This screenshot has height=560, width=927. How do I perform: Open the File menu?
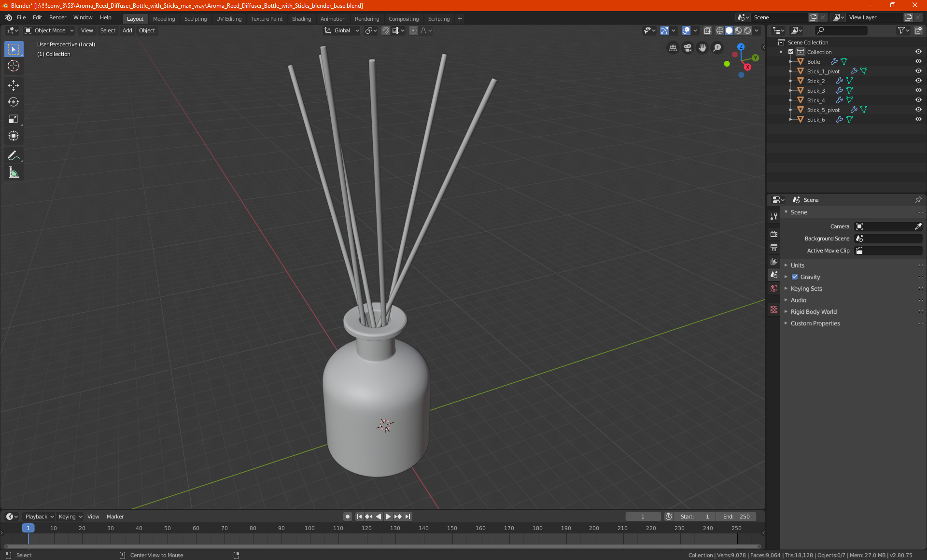click(21, 17)
